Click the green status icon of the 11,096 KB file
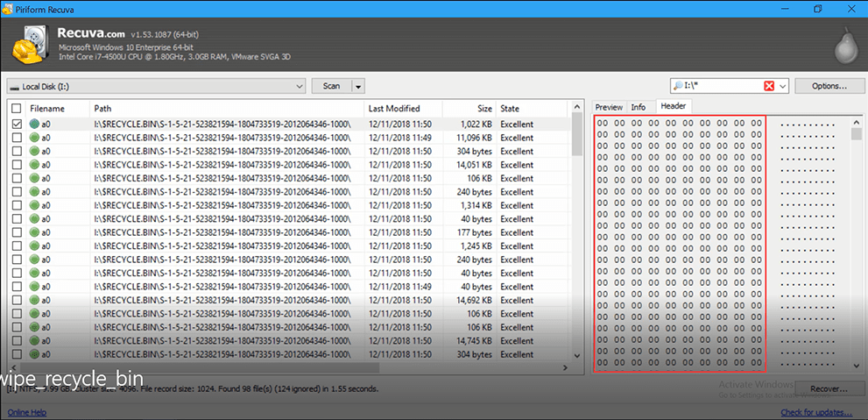The image size is (868, 420). click(35, 139)
